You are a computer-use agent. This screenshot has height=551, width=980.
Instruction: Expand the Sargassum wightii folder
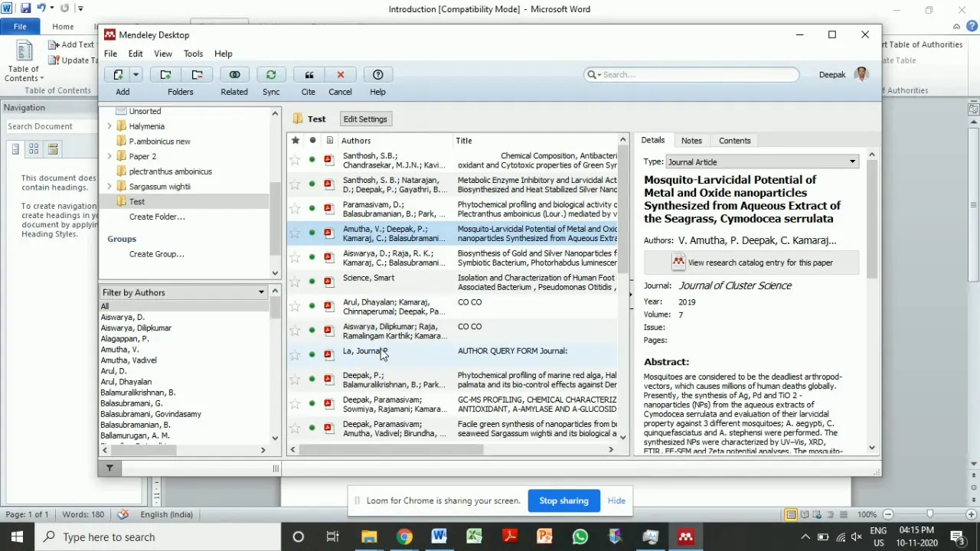[109, 186]
